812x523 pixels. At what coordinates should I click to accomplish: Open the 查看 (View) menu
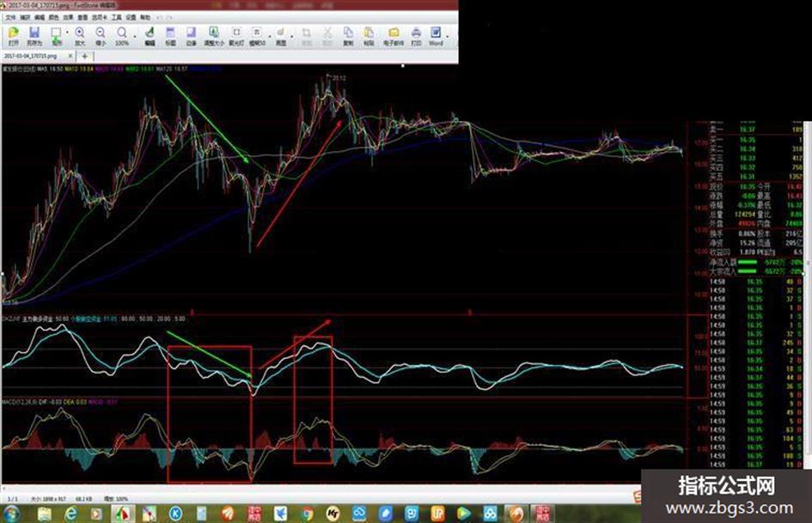coord(82,17)
